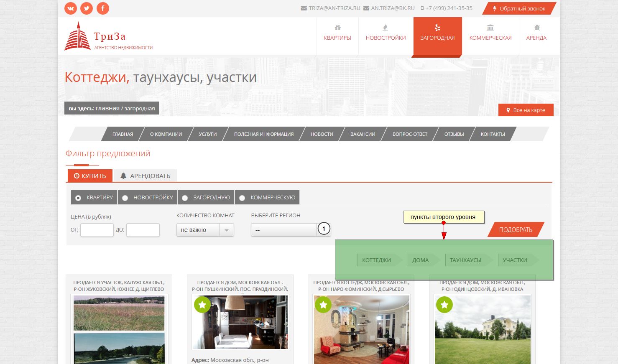
Task: Click the AN.TRIZA@BK.RU email link
Action: tap(393, 8)
